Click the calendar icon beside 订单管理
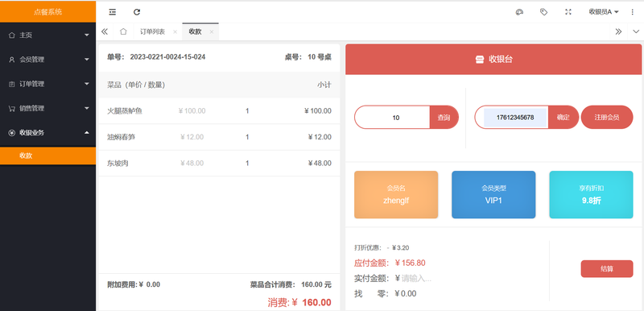644x311 pixels. click(x=11, y=84)
